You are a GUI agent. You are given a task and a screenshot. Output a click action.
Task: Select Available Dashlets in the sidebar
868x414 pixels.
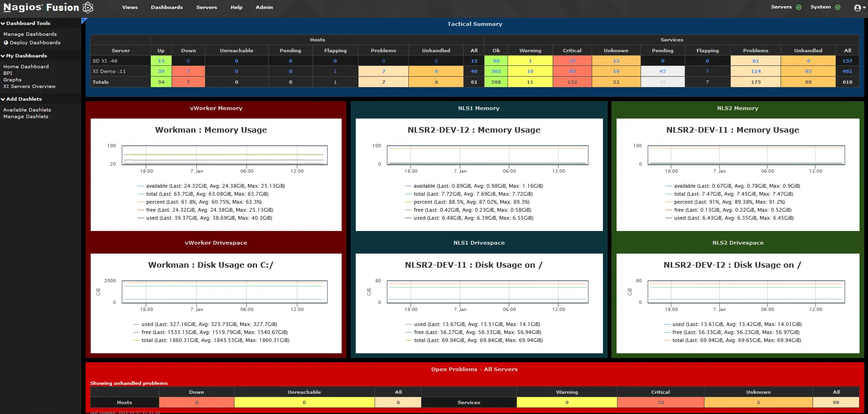pyautogui.click(x=27, y=110)
